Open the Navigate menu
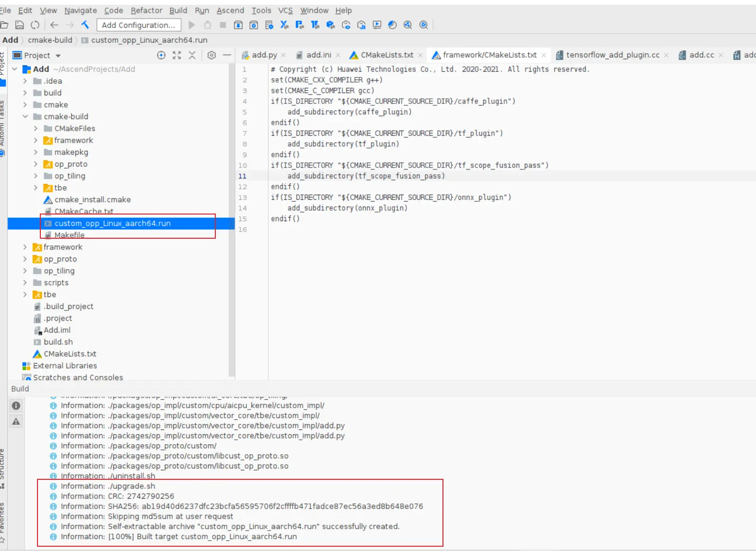The height and width of the screenshot is (551, 756). [81, 10]
